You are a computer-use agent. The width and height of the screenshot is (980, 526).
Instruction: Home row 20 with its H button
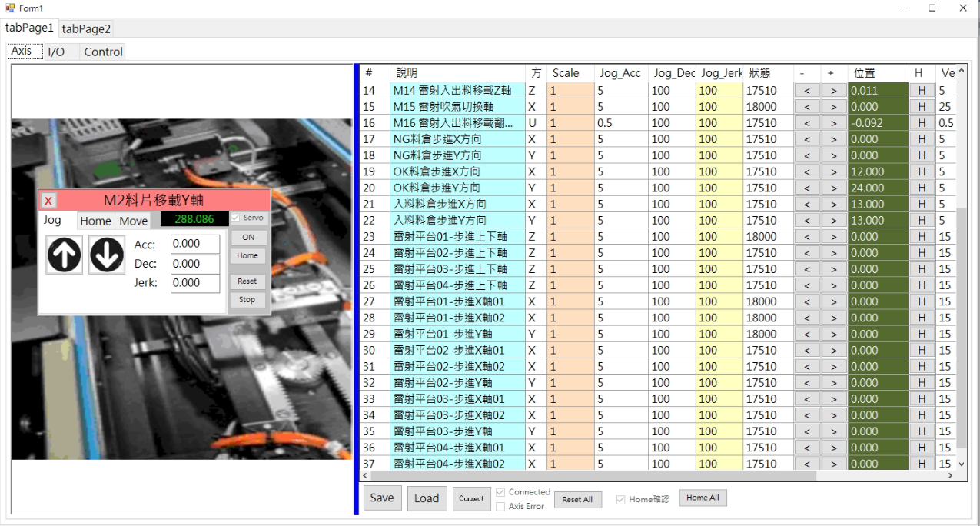click(922, 188)
